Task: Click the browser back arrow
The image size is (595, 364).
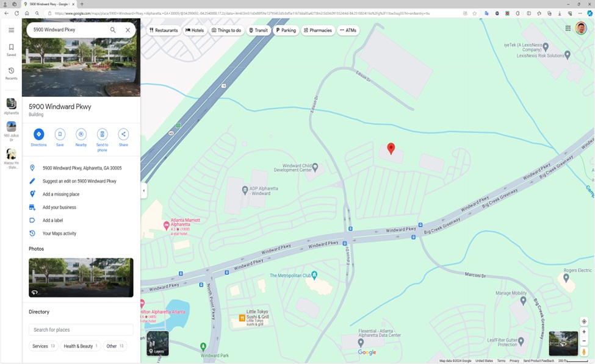Action: point(7,13)
